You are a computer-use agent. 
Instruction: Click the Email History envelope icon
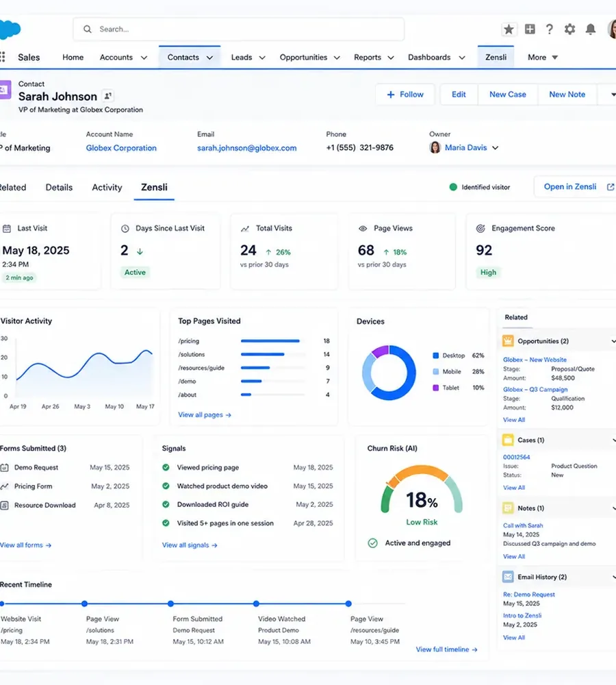pyautogui.click(x=508, y=577)
